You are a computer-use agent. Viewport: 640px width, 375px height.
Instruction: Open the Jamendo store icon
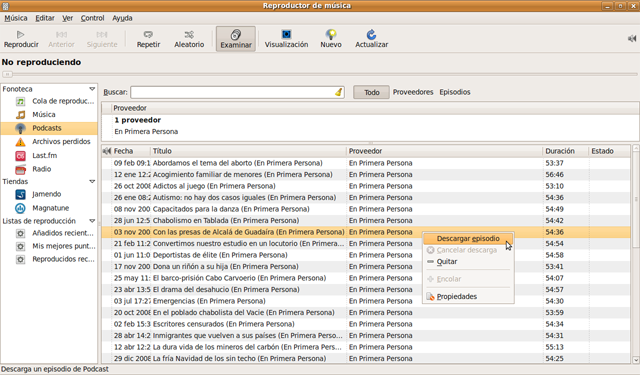tap(20, 194)
